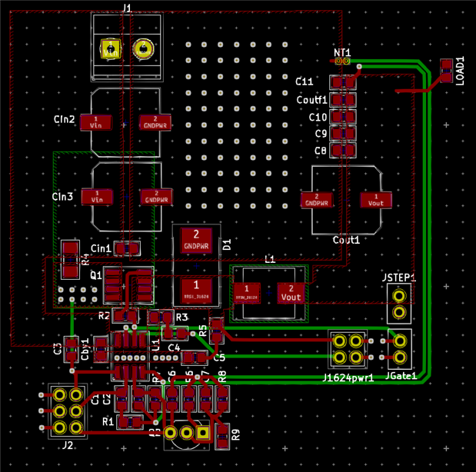Select the upper pad of resistor R4
This screenshot has width=476, height=472.
(x=71, y=248)
